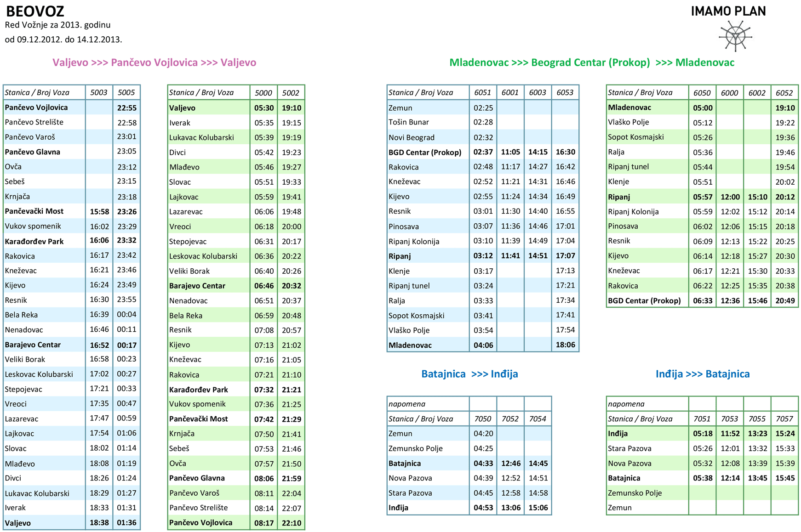Click Zemunsko Polje time 04:25
The height and width of the screenshot is (532, 801).
pyautogui.click(x=483, y=448)
